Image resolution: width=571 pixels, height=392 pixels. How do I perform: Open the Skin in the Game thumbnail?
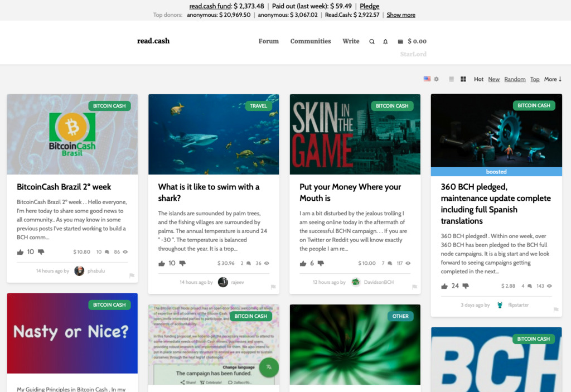pyautogui.click(x=355, y=134)
